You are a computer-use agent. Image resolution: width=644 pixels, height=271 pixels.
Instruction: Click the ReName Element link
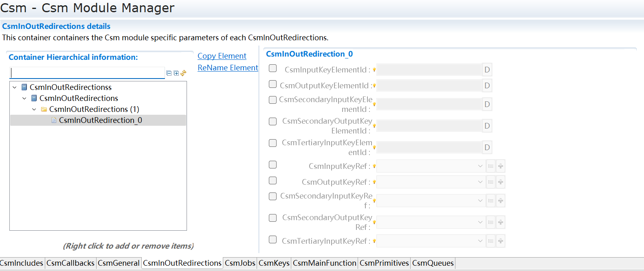point(228,68)
